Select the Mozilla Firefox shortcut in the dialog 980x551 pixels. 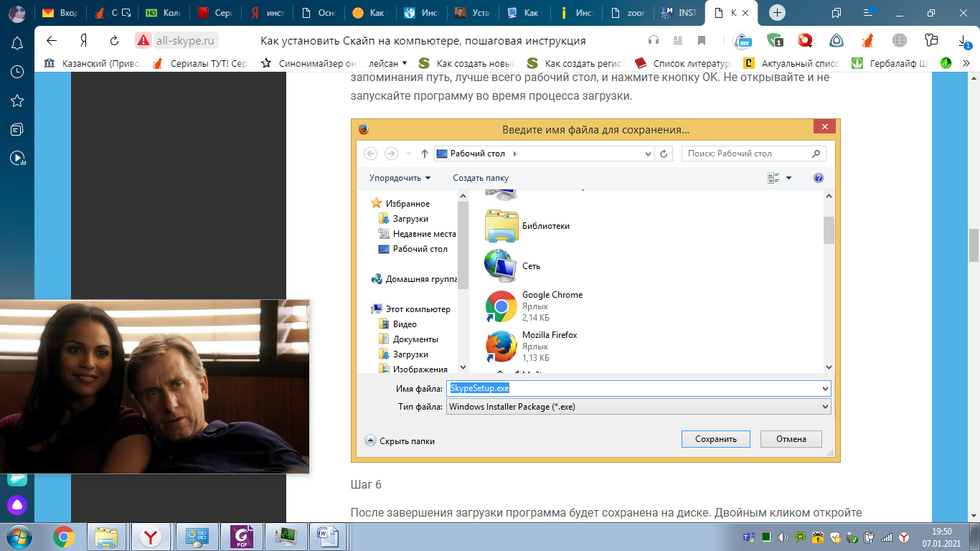coord(532,347)
